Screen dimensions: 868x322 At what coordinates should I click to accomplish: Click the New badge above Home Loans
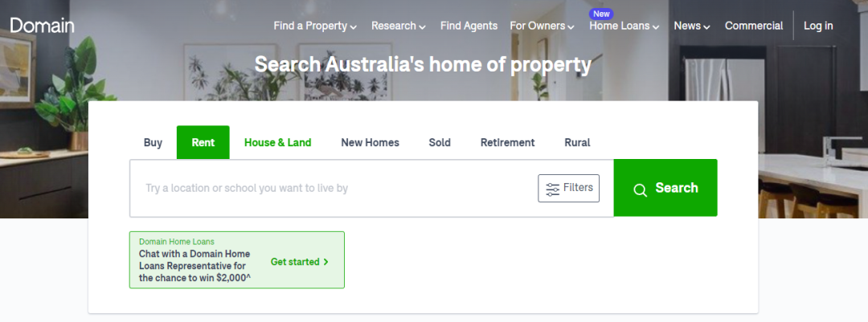601,14
